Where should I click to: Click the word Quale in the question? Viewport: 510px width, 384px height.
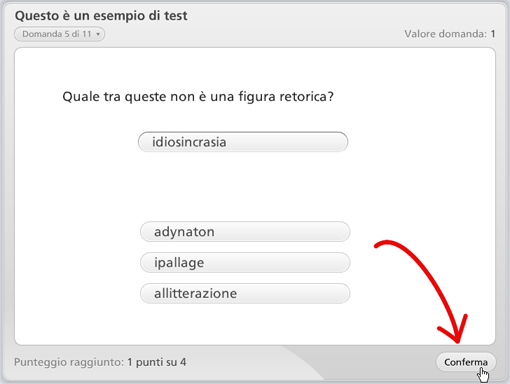coord(81,97)
